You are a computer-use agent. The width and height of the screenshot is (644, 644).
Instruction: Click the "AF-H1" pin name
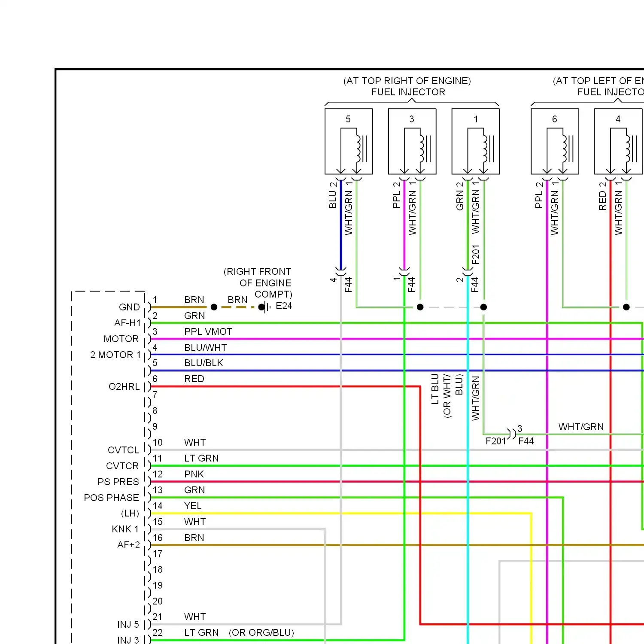click(128, 323)
